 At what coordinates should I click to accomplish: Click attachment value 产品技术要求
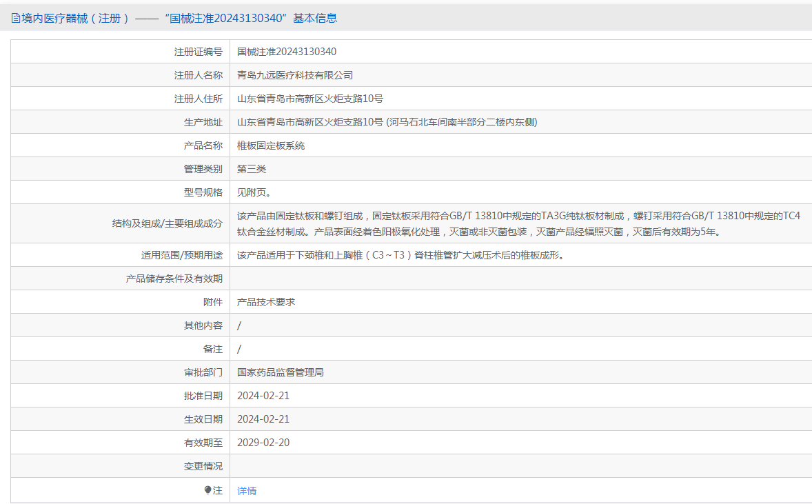tap(266, 302)
